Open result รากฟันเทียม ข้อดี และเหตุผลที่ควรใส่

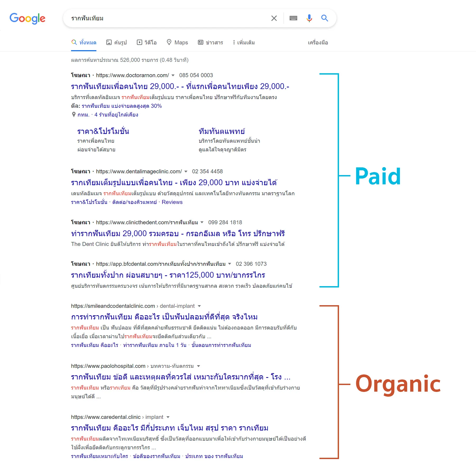click(181, 377)
